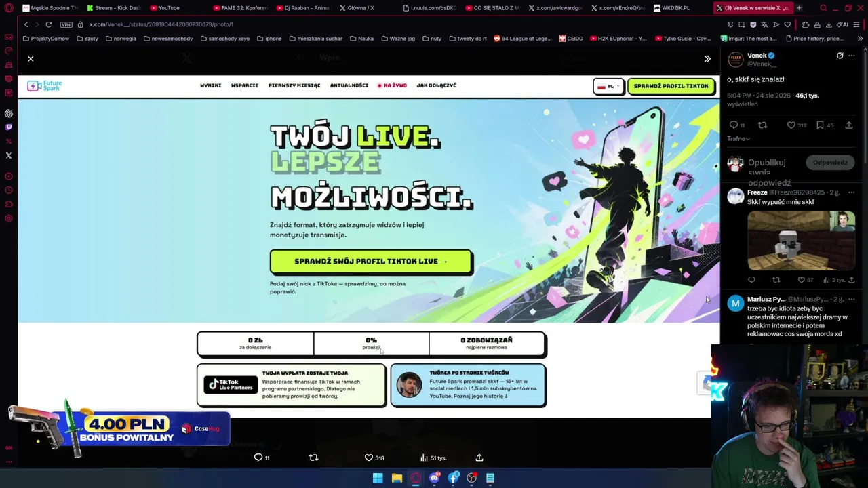
Task: Click the reply field 'Opublikuj swoją odpowiedź'
Action: tap(769, 172)
